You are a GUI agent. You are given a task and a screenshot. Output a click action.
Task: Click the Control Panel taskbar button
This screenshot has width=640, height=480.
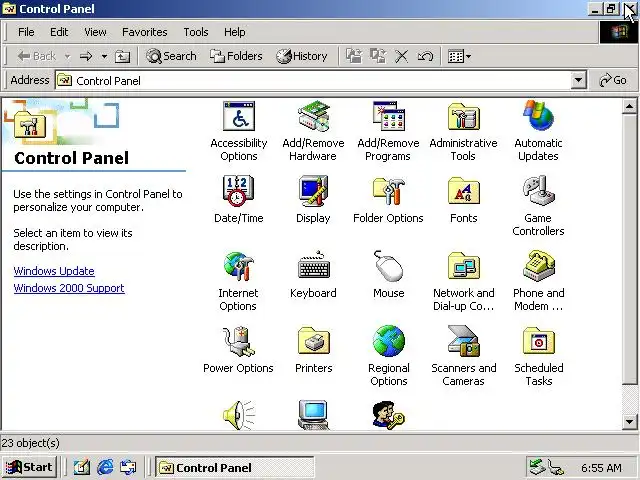[235, 467]
